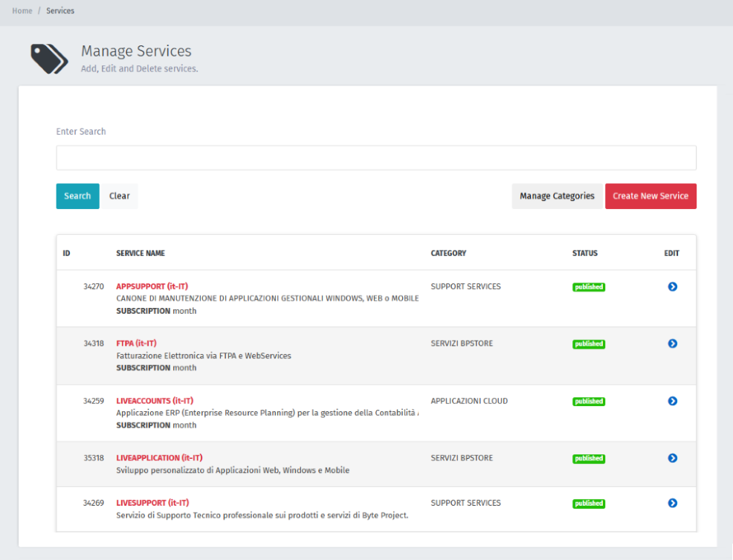Open the LIVEAPPLICATION (it-IT) service link
The image size is (733, 560).
tap(159, 458)
